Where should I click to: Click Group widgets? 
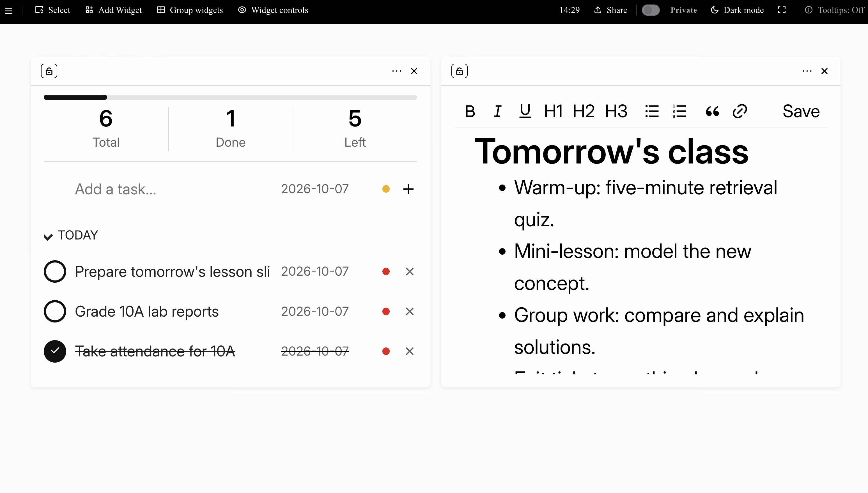point(190,10)
